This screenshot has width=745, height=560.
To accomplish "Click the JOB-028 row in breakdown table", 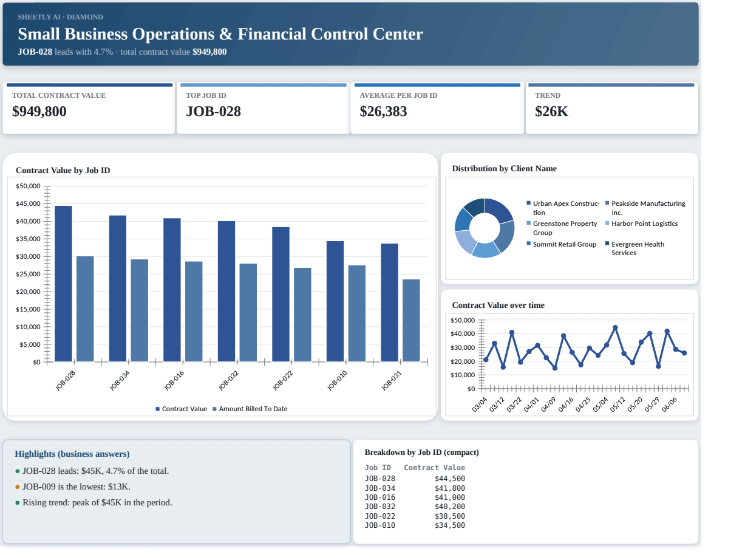I will (x=415, y=479).
